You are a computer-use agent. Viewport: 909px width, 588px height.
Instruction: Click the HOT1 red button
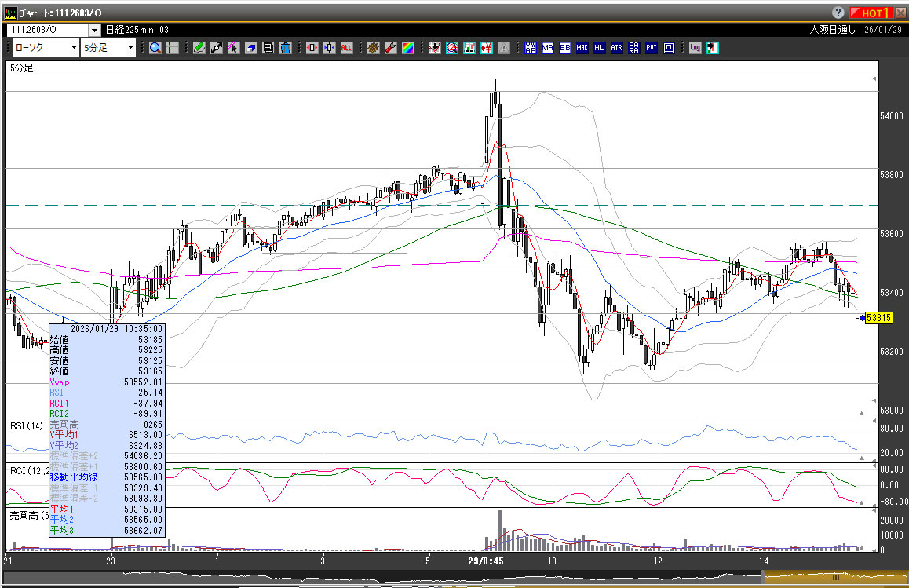(871, 13)
